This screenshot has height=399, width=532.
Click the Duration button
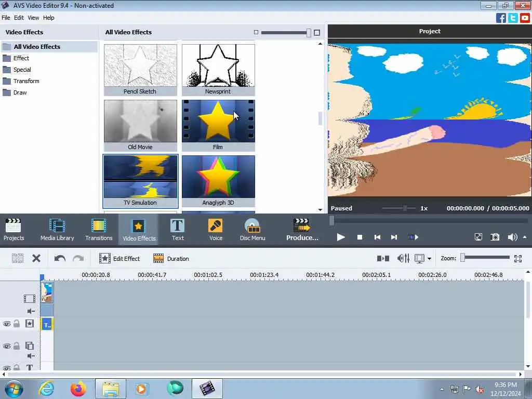point(170,259)
